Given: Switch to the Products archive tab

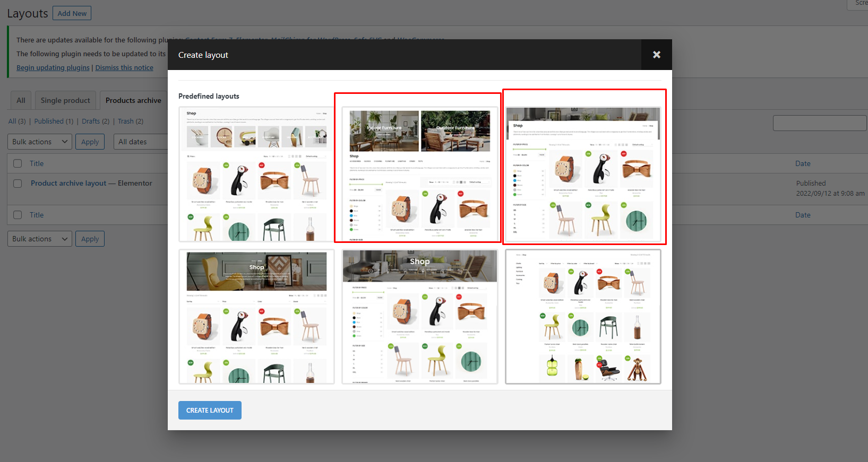Looking at the screenshot, I should click(133, 100).
